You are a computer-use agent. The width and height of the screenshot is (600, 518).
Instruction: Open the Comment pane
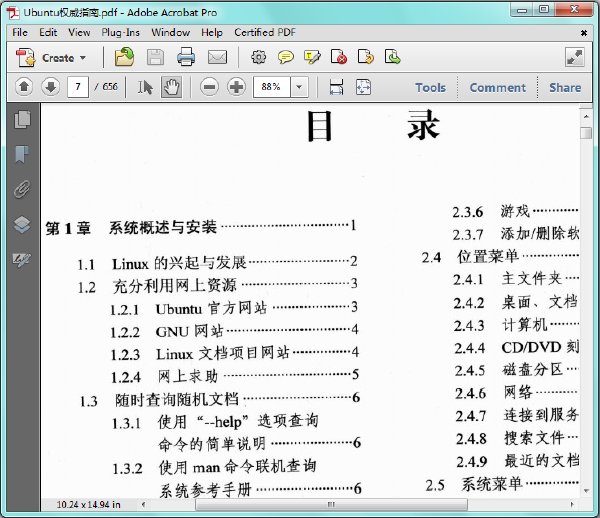point(497,88)
